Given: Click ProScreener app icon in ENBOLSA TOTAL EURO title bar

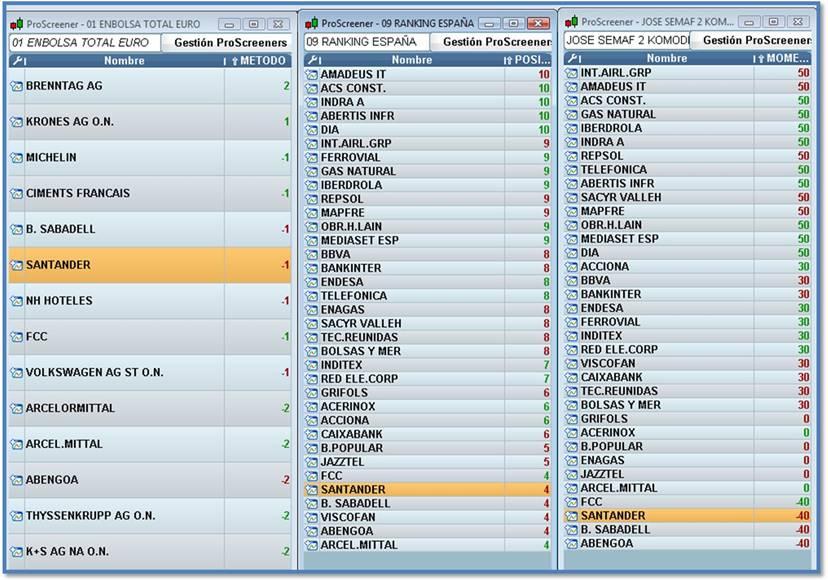Looking at the screenshot, I should pos(16,24).
